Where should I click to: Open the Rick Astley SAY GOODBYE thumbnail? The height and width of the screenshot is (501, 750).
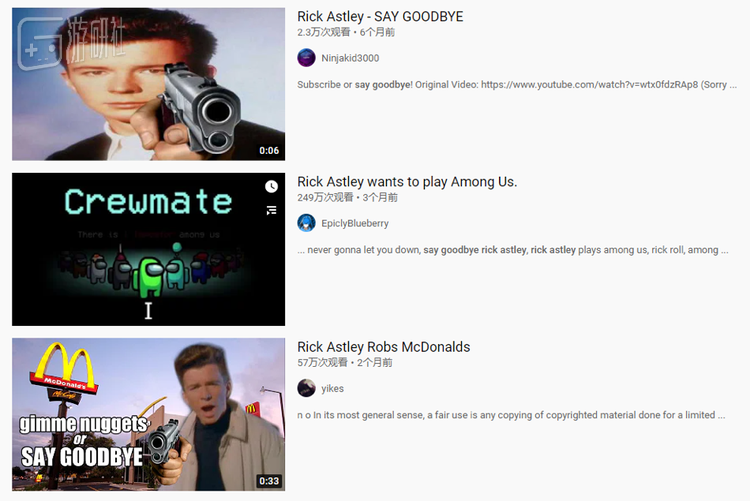pos(148,84)
